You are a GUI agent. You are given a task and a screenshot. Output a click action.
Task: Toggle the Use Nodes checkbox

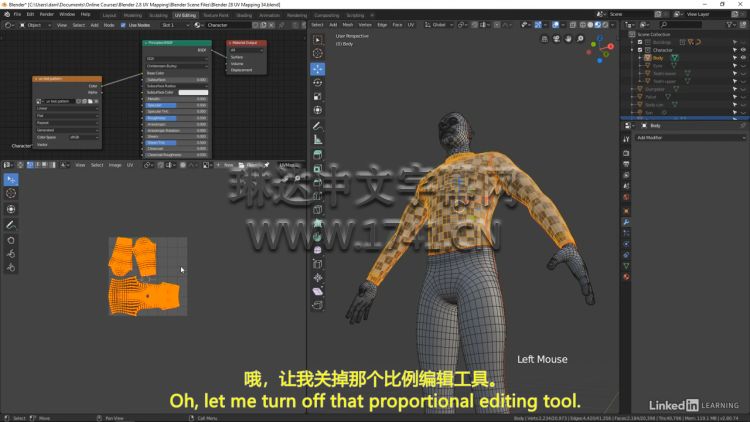[123, 25]
